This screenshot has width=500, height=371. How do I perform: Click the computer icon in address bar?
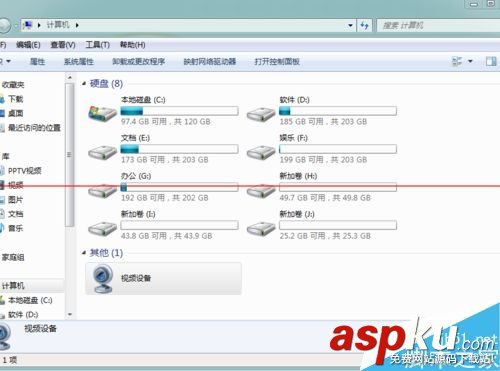tap(28, 25)
